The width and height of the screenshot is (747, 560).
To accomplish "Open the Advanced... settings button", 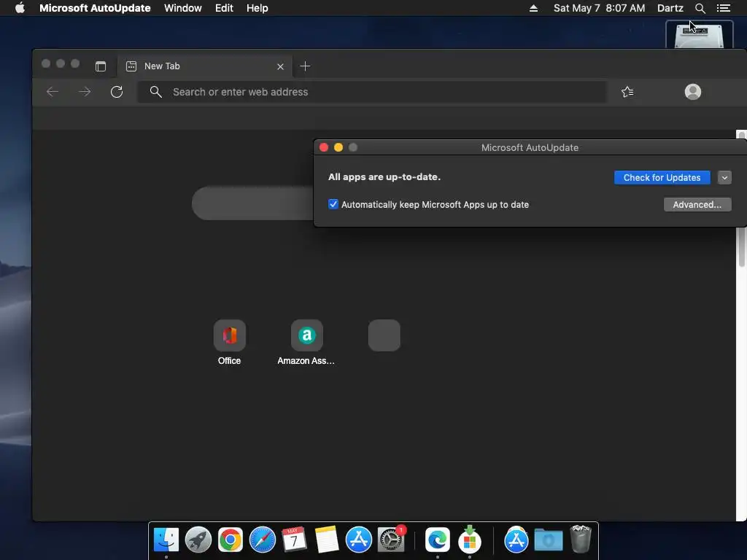I will point(697,205).
